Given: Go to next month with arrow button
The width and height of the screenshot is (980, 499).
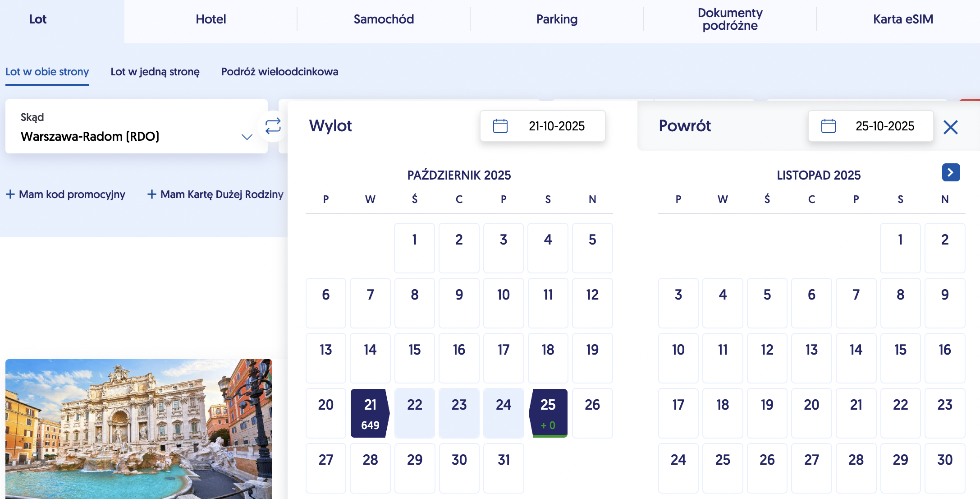Looking at the screenshot, I should coord(951,172).
